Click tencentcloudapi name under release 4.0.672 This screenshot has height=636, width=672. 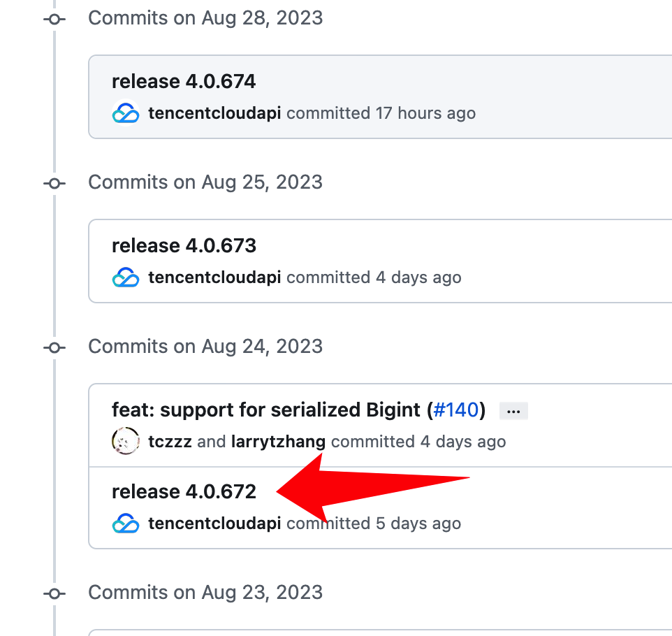click(x=214, y=523)
